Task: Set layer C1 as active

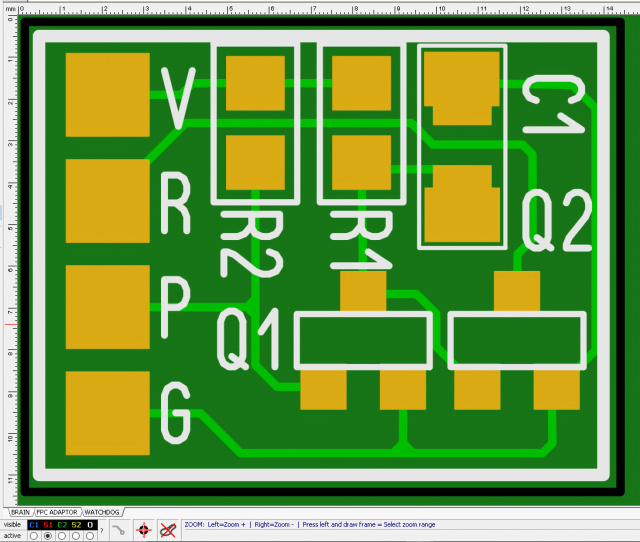Action: [x=34, y=536]
